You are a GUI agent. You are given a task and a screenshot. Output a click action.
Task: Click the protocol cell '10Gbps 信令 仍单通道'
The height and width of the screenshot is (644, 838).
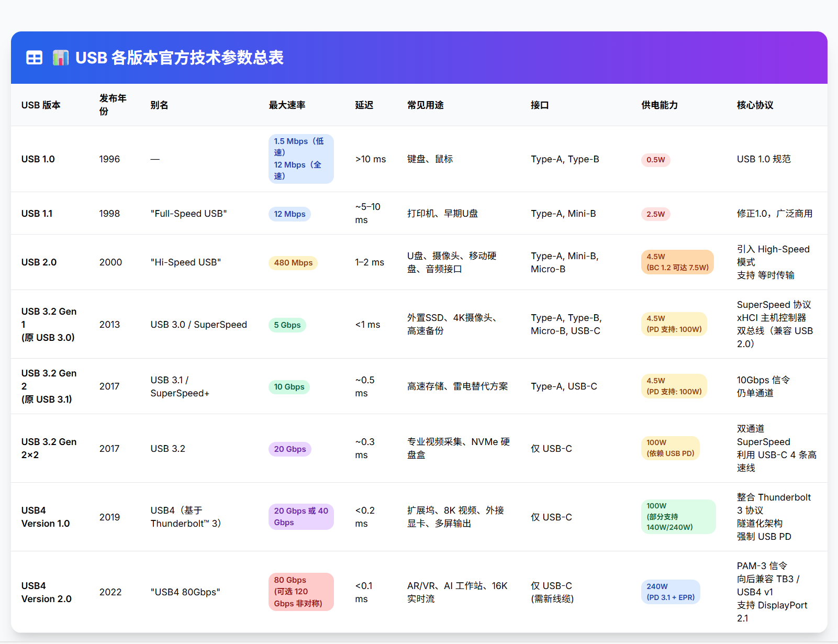coord(763,386)
